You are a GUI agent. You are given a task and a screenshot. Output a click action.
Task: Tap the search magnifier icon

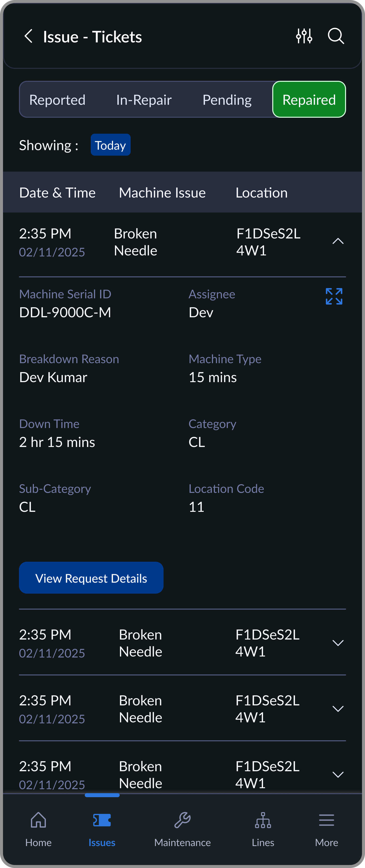click(336, 36)
